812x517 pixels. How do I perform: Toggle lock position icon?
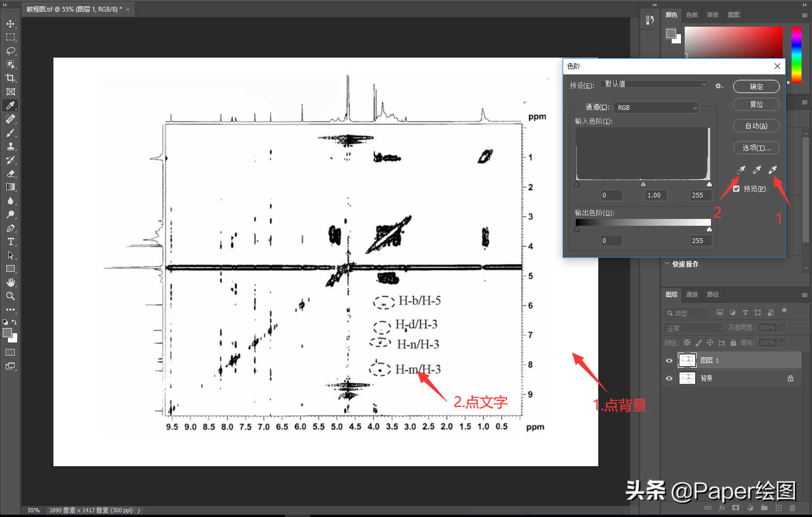point(710,343)
